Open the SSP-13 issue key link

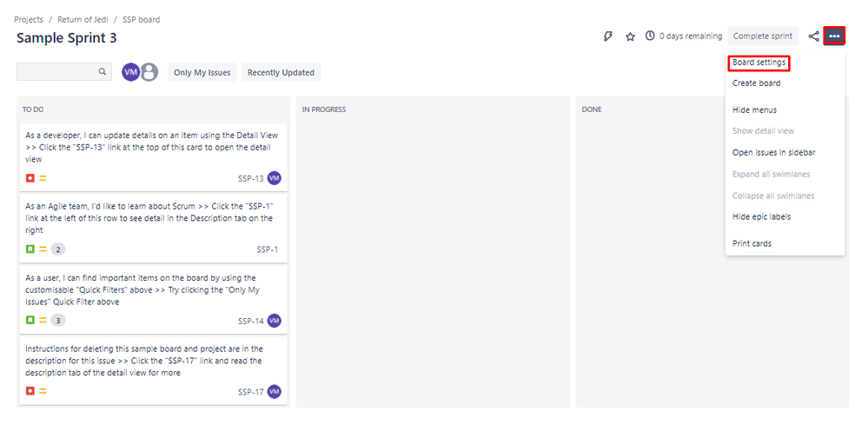251,179
